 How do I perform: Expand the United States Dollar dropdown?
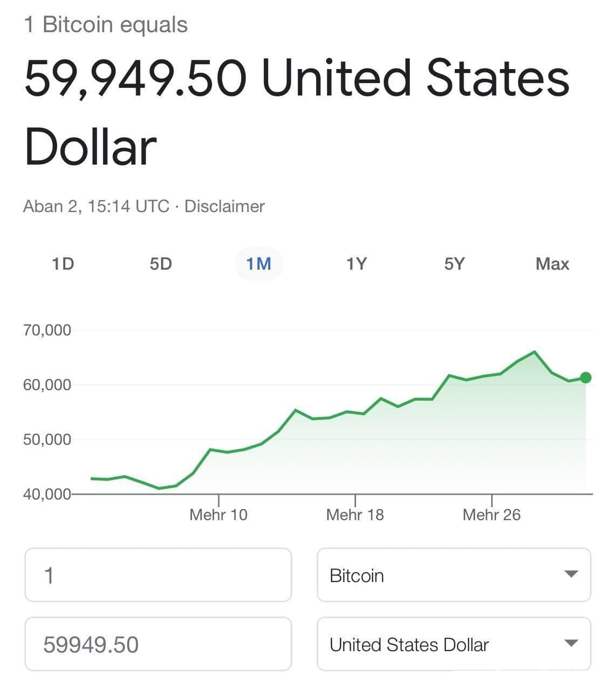[454, 644]
